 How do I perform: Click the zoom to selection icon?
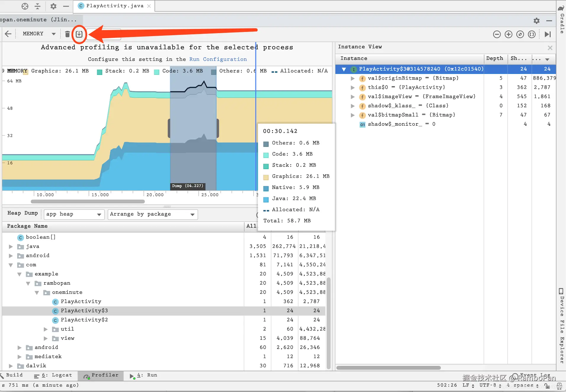point(532,35)
